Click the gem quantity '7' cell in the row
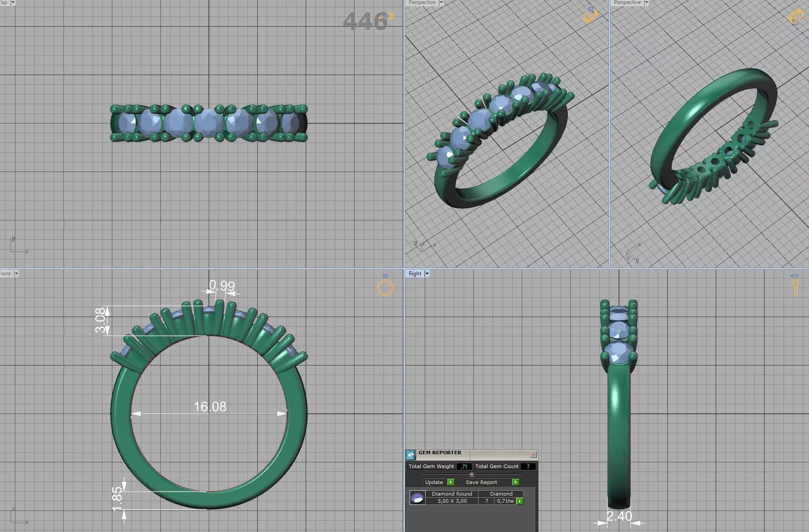The image size is (809, 532). [486, 501]
